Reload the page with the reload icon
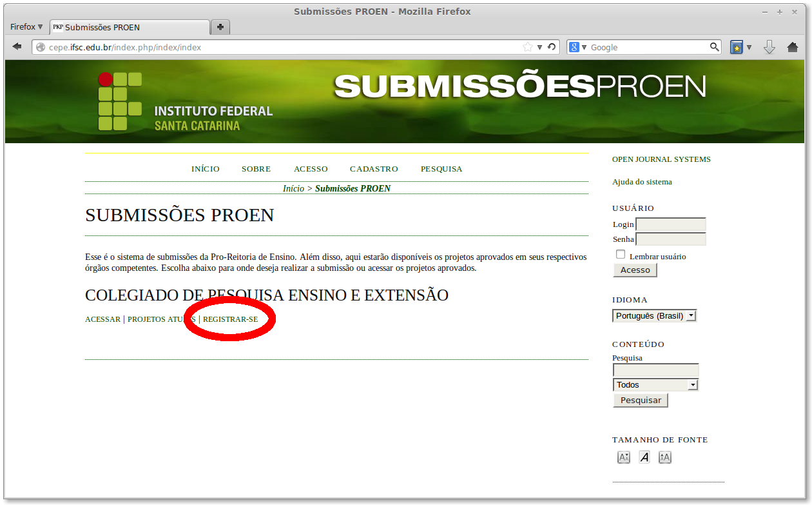Viewport: 812px width, 505px height. click(x=551, y=46)
